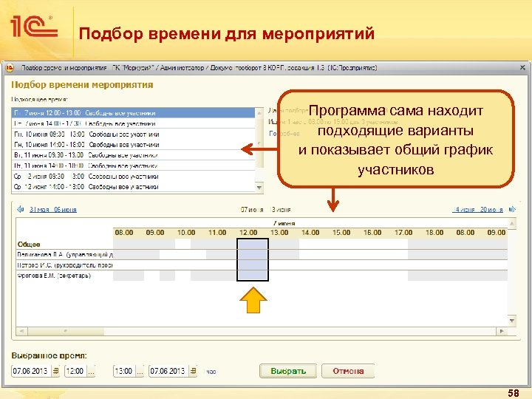Click the end time field 13:00
532x399 pixels.
pyautogui.click(x=125, y=371)
